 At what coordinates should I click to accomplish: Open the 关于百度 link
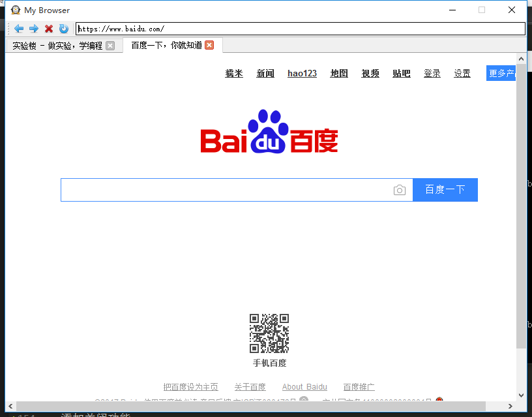250,387
